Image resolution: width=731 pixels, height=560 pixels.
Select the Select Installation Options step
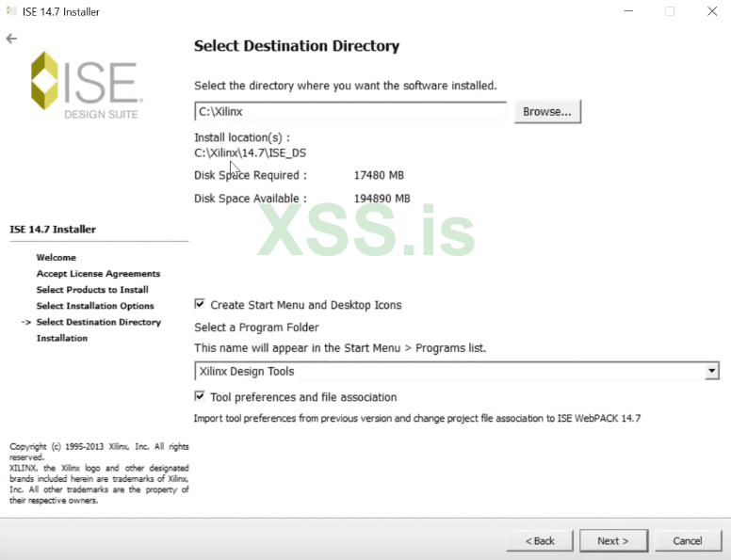[x=95, y=306]
